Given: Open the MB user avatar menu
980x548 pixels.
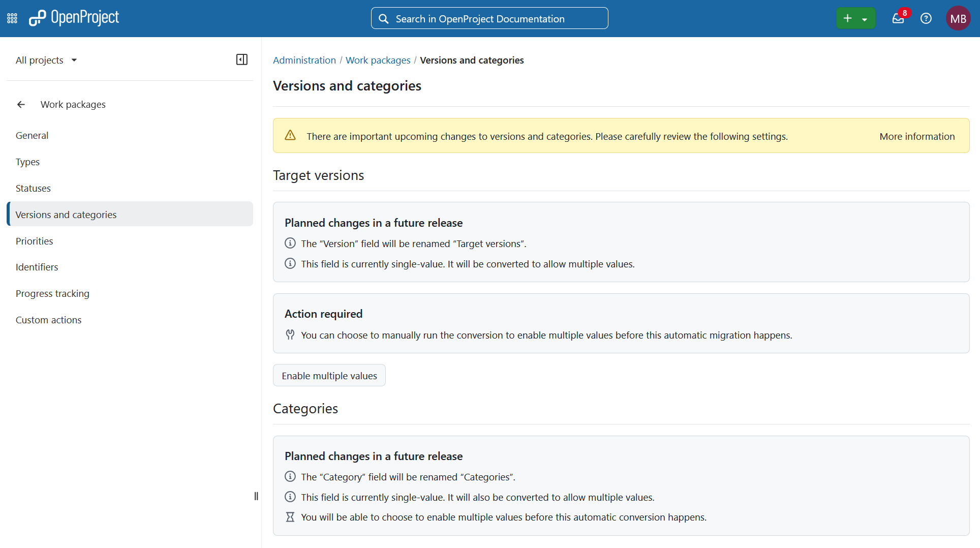Looking at the screenshot, I should (958, 19).
